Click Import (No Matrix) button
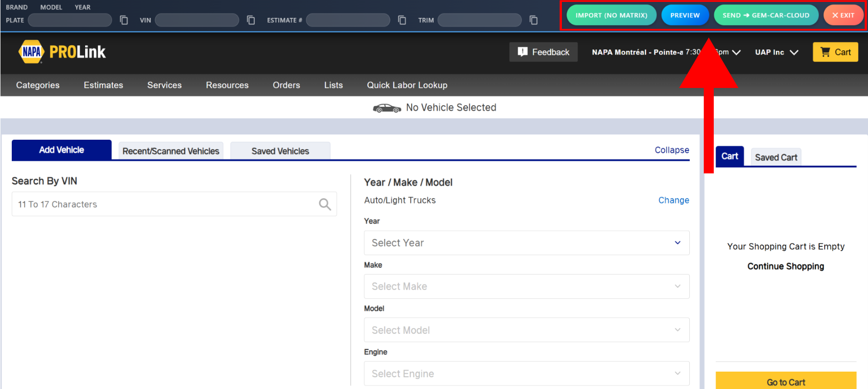This screenshot has height=389, width=868. pos(611,16)
